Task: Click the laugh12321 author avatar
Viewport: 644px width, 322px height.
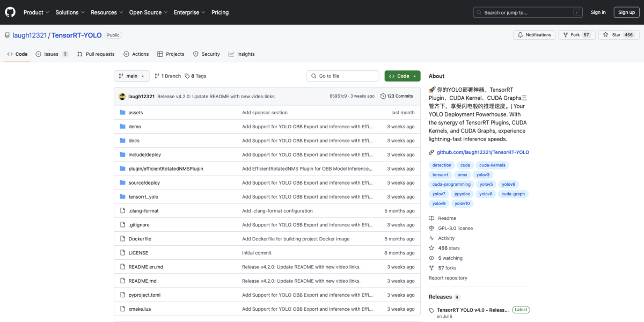Action: [122, 97]
